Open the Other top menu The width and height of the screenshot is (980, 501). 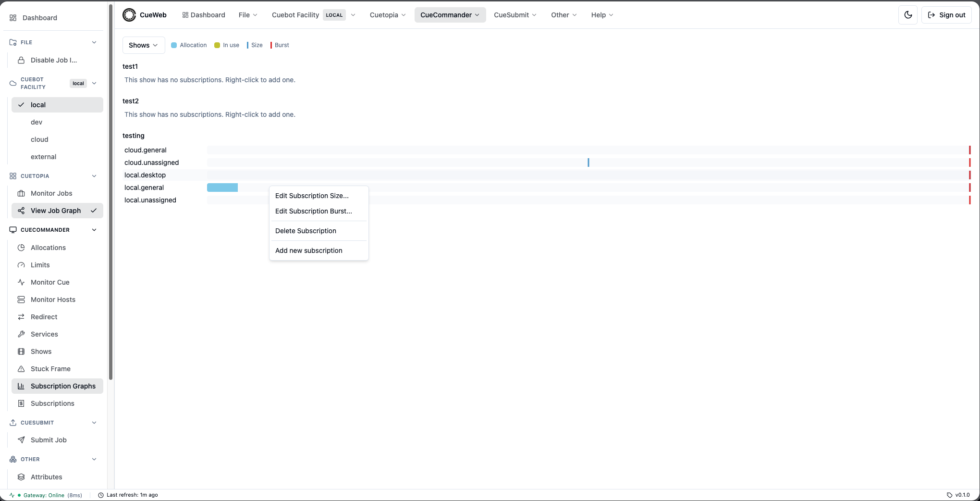click(x=564, y=15)
